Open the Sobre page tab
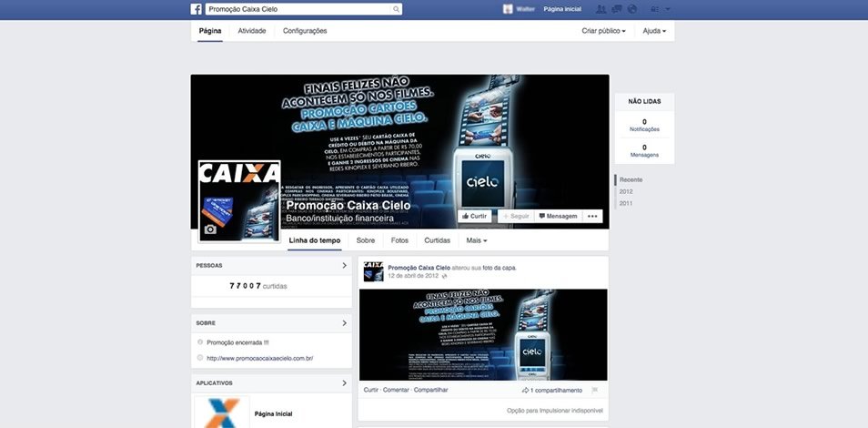868x428 pixels. (366, 240)
